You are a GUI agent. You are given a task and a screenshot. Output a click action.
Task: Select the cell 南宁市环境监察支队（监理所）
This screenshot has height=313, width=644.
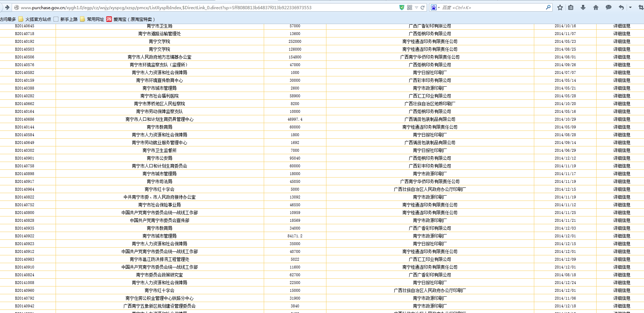(x=160, y=65)
